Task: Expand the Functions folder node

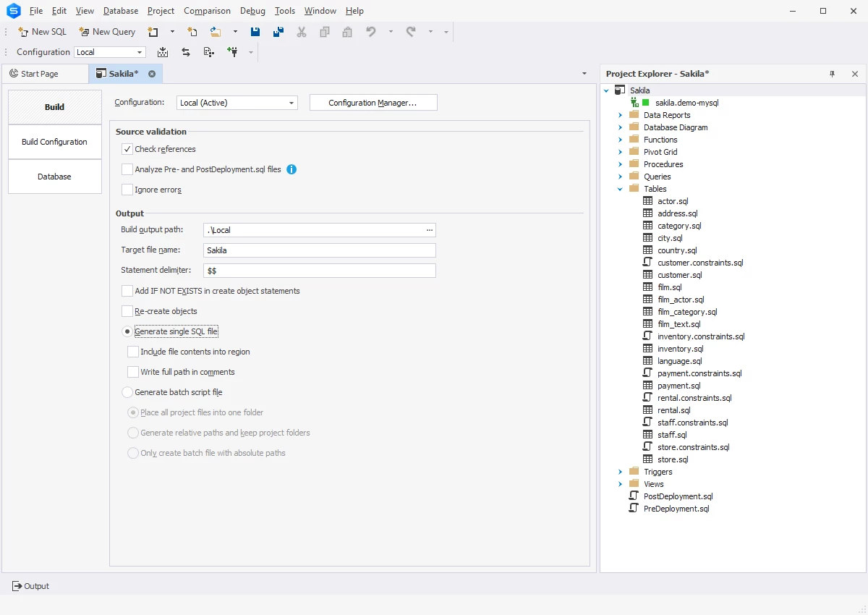Action: (x=620, y=140)
